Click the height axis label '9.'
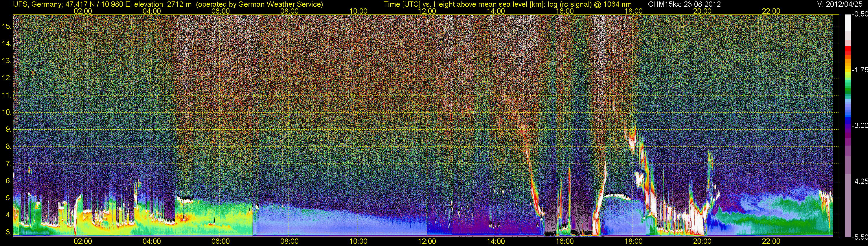Screen dimensions: 868x246 [9, 129]
